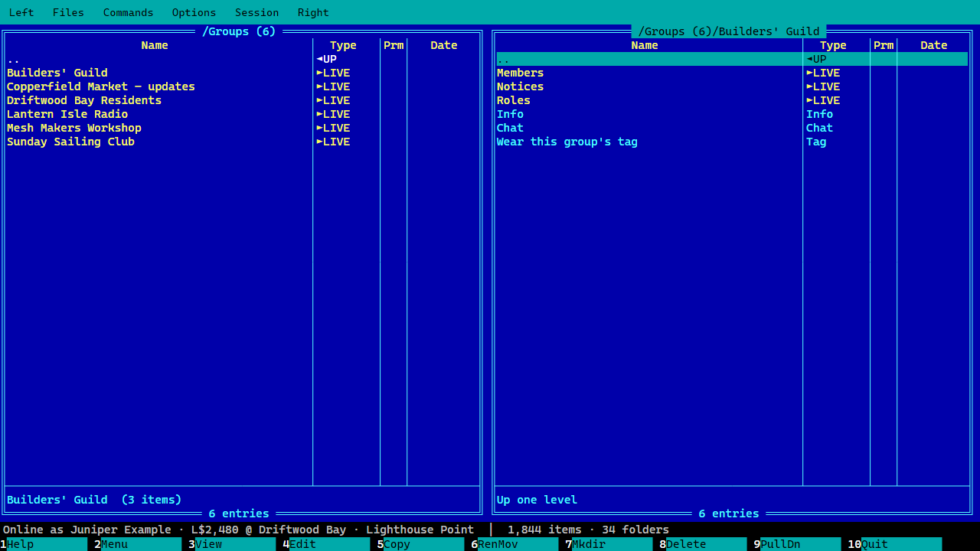The width and height of the screenshot is (980, 551).
Task: Open the Notices folder
Action: click(732, 86)
